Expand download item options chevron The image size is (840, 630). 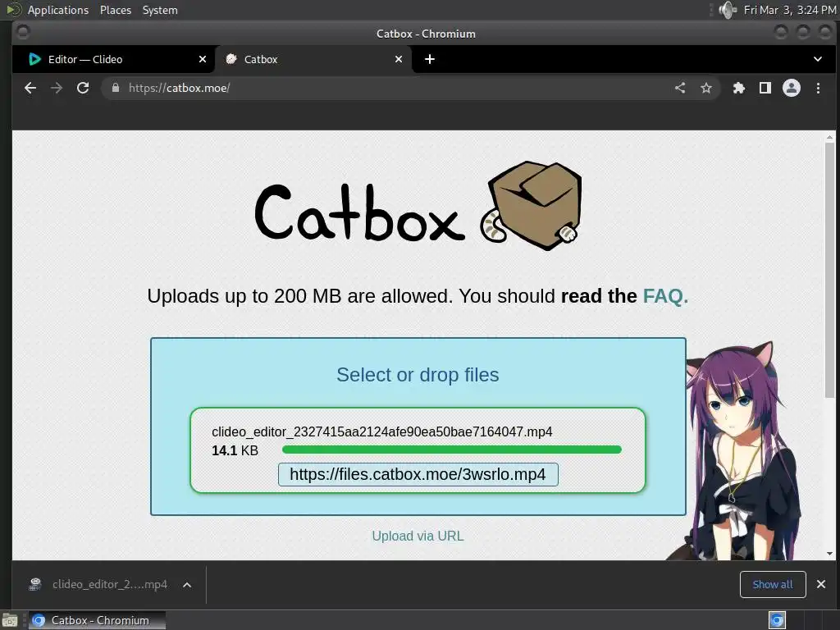pos(187,584)
